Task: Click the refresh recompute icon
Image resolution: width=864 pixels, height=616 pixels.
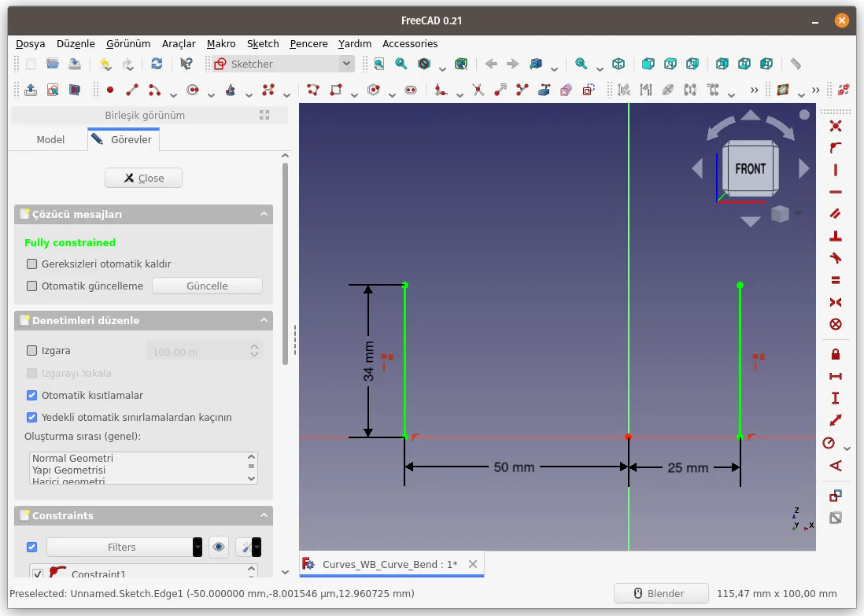Action: 157,64
